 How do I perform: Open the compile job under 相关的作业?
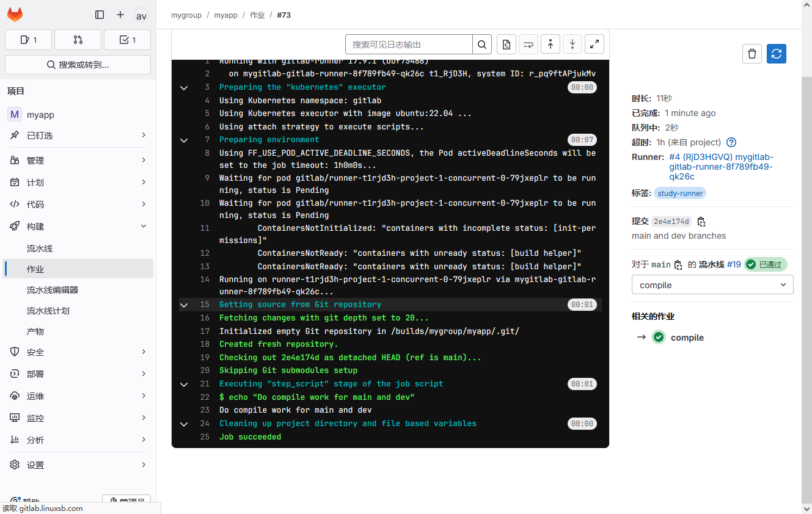coord(687,338)
